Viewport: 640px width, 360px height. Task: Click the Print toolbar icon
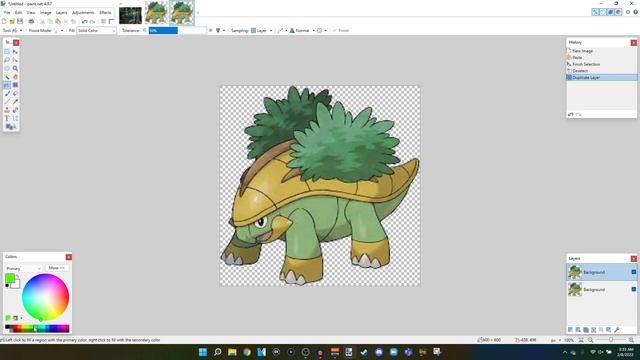pyautogui.click(x=31, y=21)
